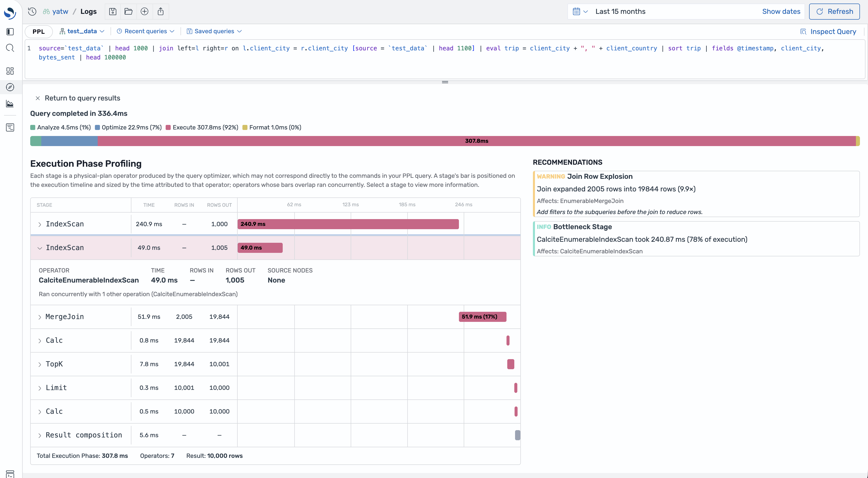The image size is (868, 478).
Task: Open the visualize chart icon in sidebar
Action: pyautogui.click(x=10, y=104)
